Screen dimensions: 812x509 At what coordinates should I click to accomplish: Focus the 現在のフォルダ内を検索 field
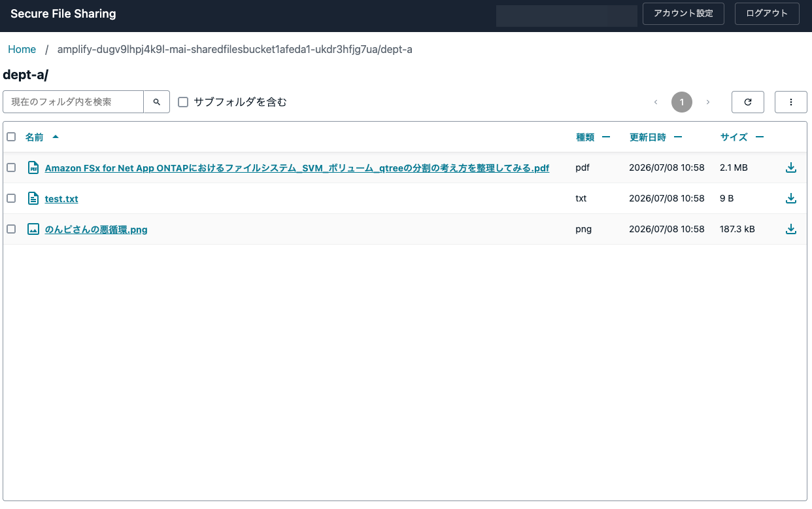click(x=73, y=102)
